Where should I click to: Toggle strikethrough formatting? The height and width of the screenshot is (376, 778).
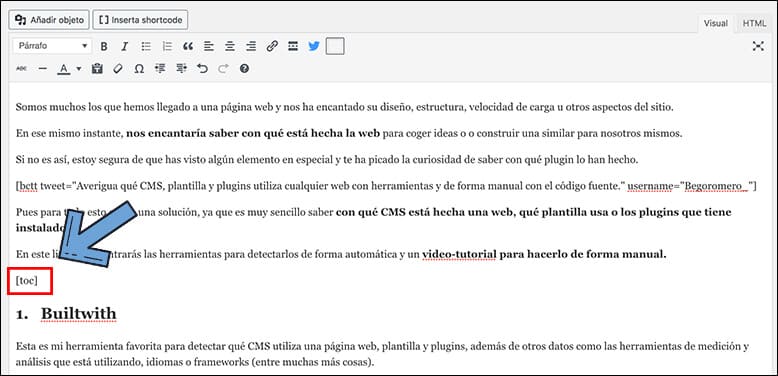tap(21, 69)
